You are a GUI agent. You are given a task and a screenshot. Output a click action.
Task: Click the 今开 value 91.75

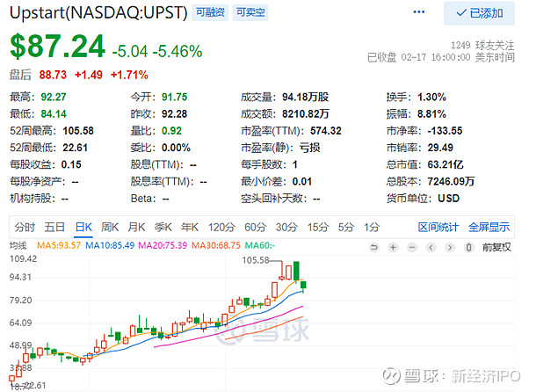pos(174,98)
